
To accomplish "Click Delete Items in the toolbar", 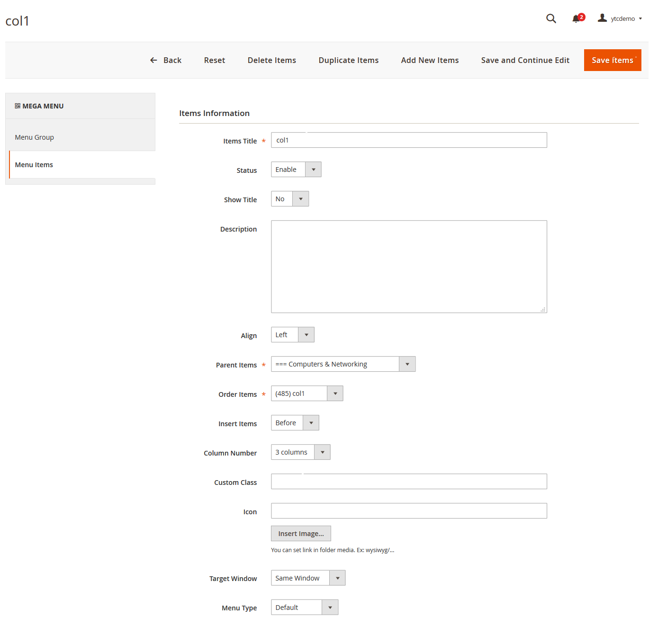I will coord(271,60).
